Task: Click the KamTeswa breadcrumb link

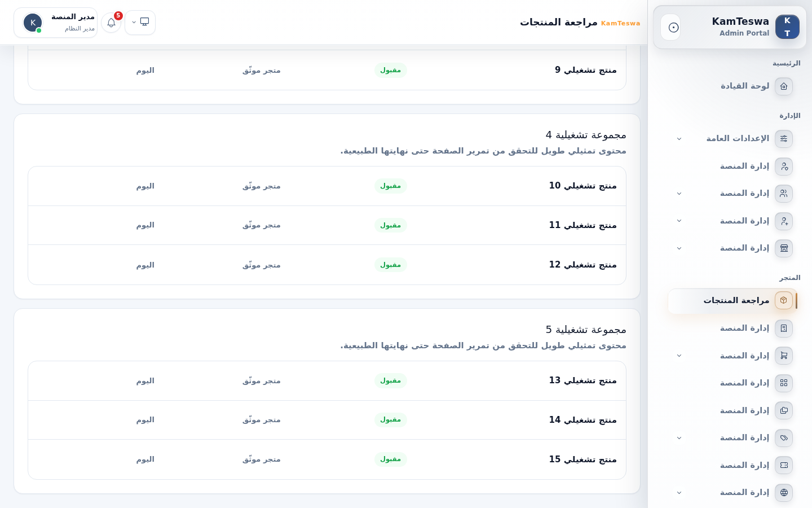Action: coord(620,23)
